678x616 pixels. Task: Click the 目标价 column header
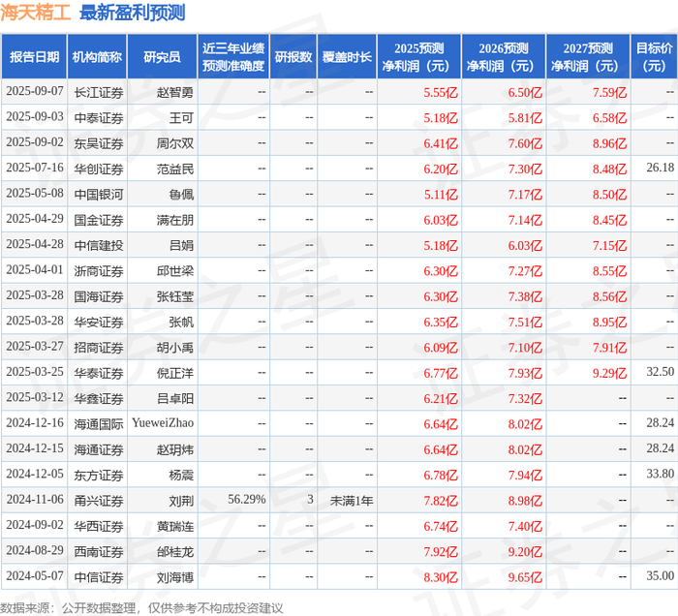tap(654, 56)
